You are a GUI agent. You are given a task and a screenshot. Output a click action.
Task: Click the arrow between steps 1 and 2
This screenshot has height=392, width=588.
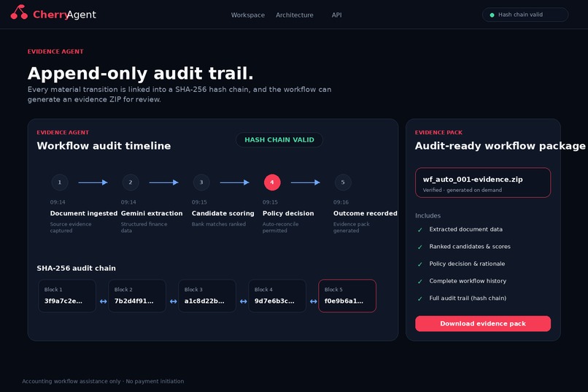tap(93, 182)
